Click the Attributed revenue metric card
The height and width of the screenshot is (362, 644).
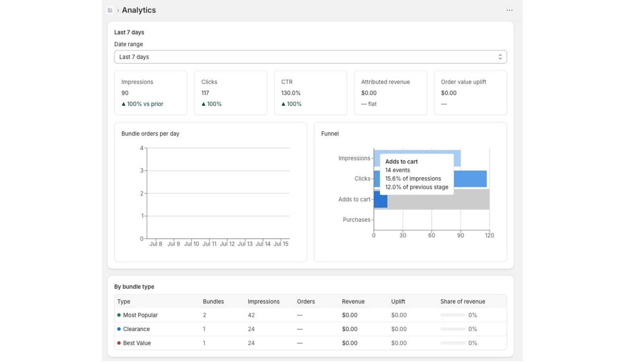click(x=390, y=93)
